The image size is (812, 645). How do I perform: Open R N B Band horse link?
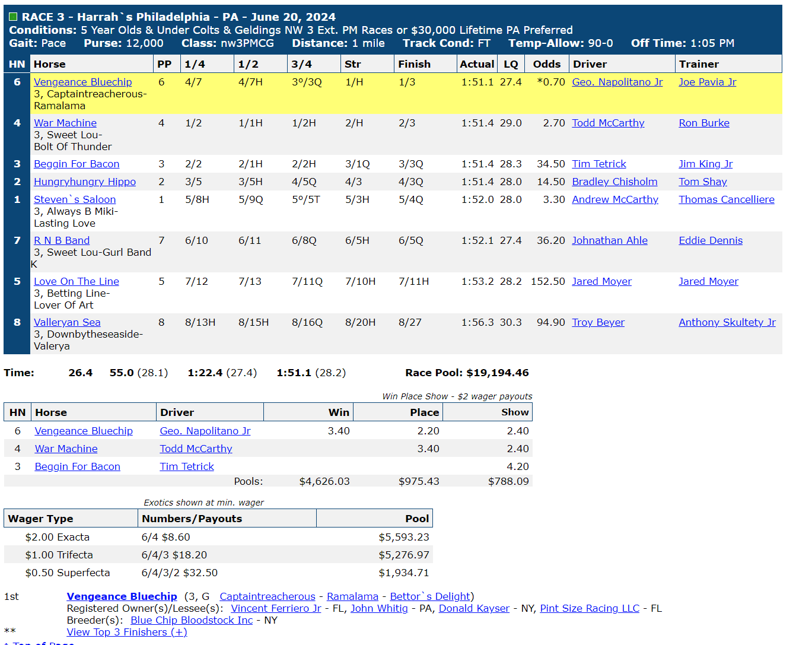pos(62,240)
